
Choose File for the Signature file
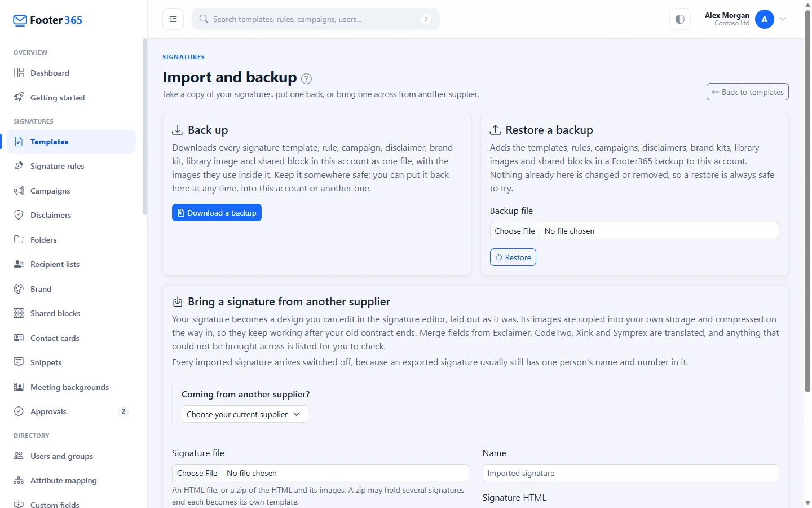(197, 473)
